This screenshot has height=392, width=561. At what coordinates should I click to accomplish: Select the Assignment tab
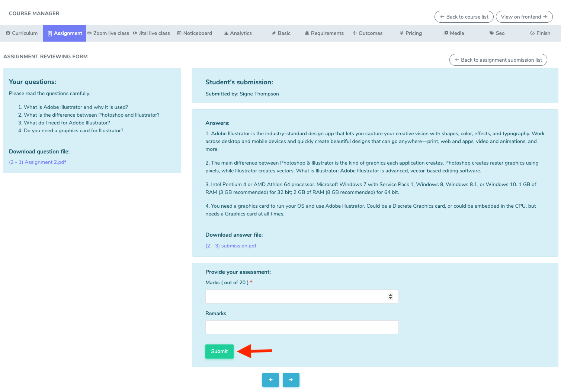(65, 33)
